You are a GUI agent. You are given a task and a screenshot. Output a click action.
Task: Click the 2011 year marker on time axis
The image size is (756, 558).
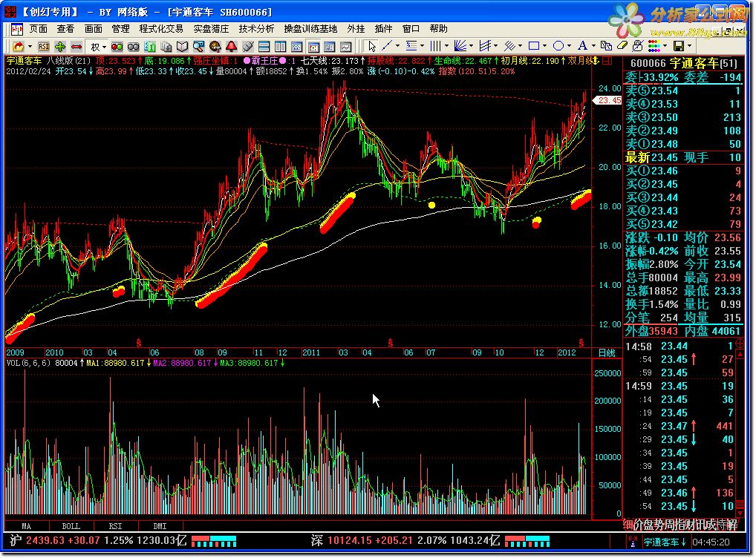(x=311, y=352)
